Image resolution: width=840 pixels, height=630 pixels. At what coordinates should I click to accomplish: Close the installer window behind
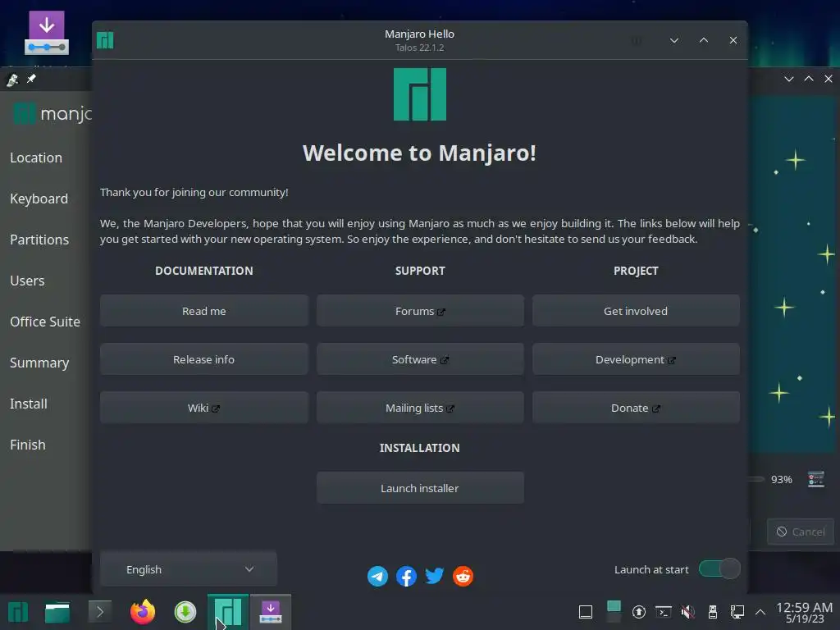[829, 79]
